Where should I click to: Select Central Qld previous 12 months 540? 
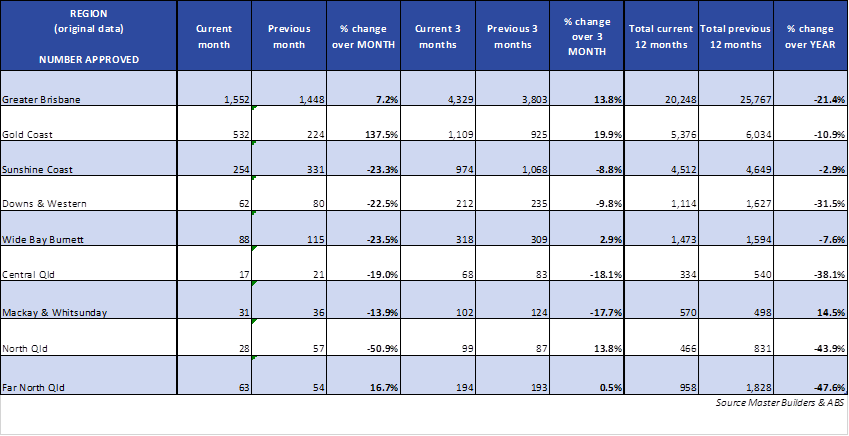point(736,263)
